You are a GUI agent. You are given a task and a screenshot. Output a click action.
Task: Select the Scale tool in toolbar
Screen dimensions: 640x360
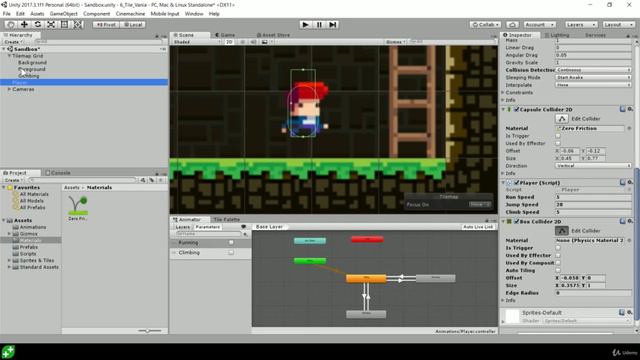[51, 24]
